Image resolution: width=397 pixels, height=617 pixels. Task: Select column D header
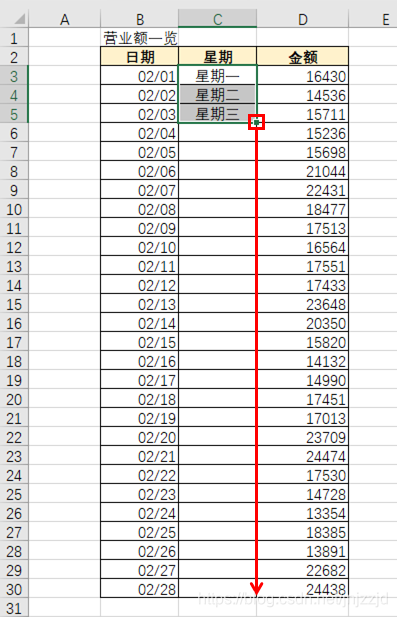point(303,19)
